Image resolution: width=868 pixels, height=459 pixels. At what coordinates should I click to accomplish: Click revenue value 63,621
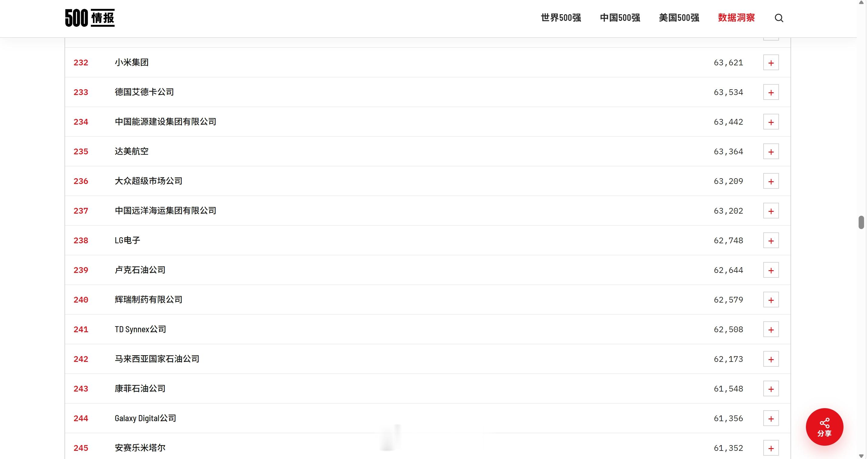point(728,63)
